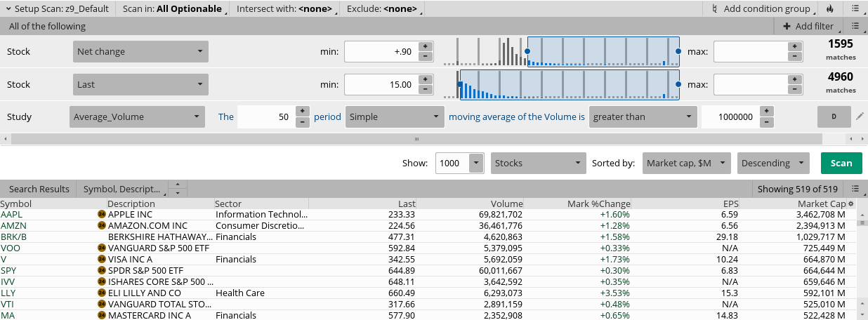The width and height of the screenshot is (868, 320).
Task: Click the BRK/B symbol in results
Action: click(13, 236)
